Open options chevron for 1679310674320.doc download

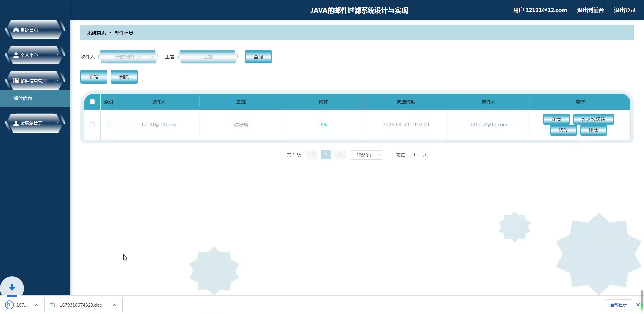click(115, 305)
